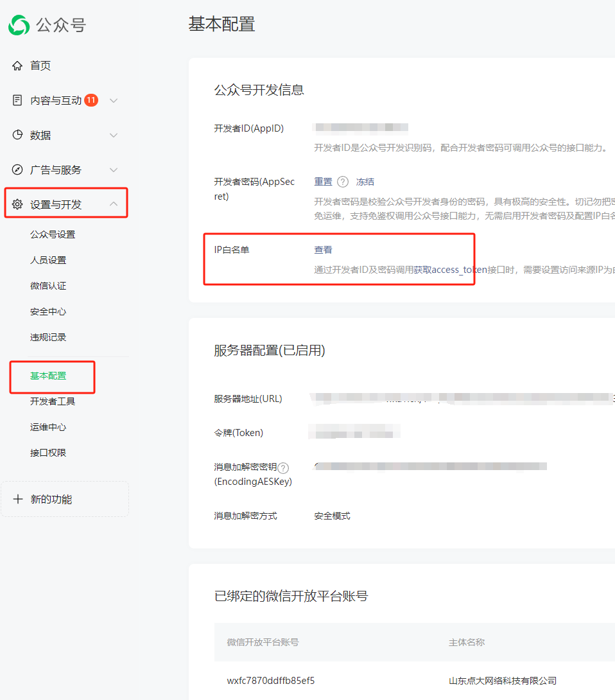Click 重置 to reset the AppSecret
Viewport: 615px width, 700px height.
tap(323, 182)
